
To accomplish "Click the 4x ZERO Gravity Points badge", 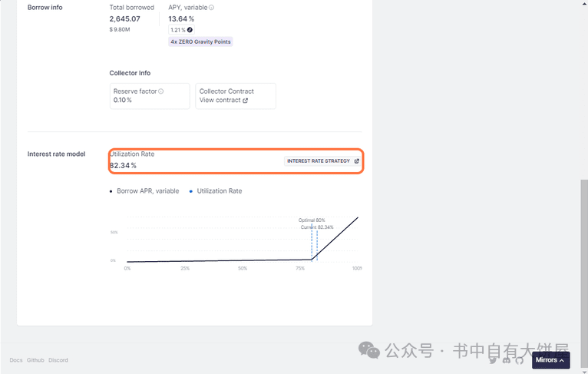I will click(200, 41).
